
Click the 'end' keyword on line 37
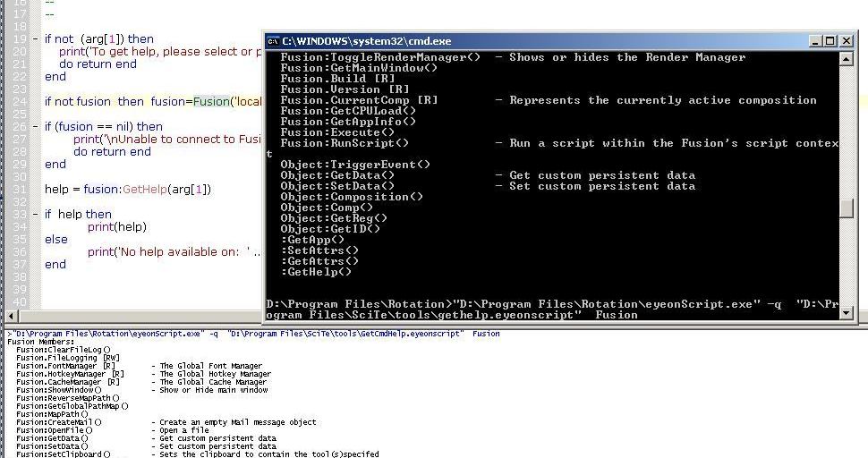point(55,265)
